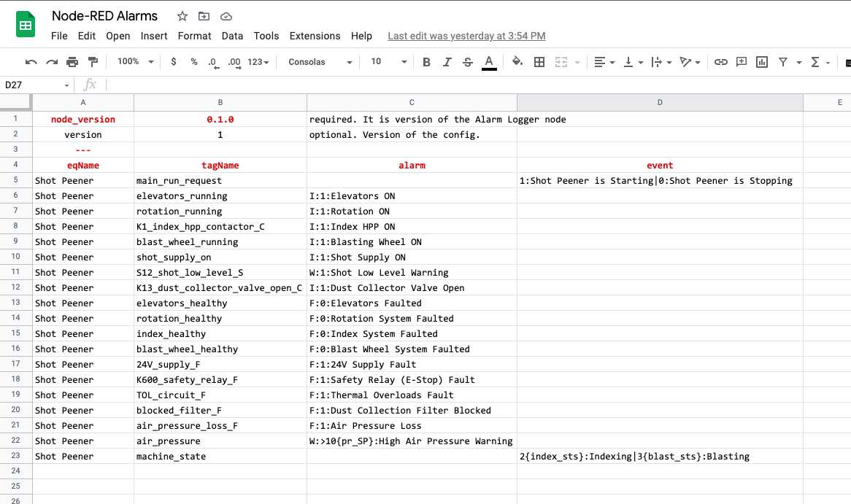851x504 pixels.
Task: Select row 5 header
Action: pos(16,180)
